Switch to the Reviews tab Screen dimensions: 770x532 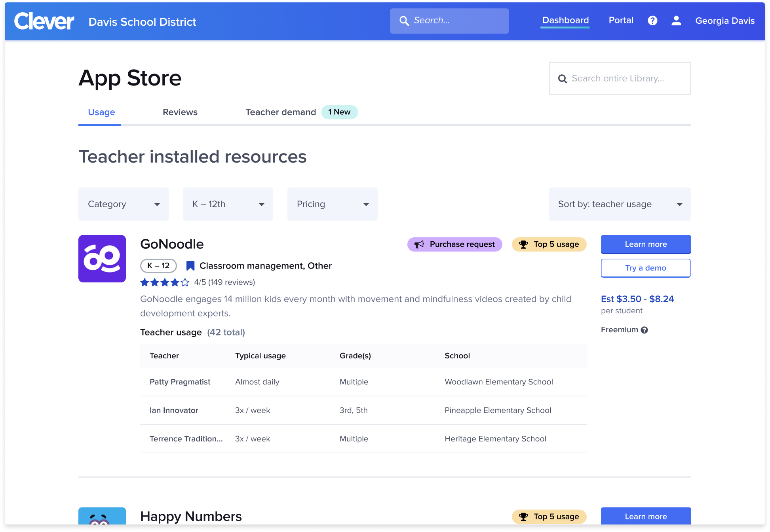pyautogui.click(x=180, y=112)
